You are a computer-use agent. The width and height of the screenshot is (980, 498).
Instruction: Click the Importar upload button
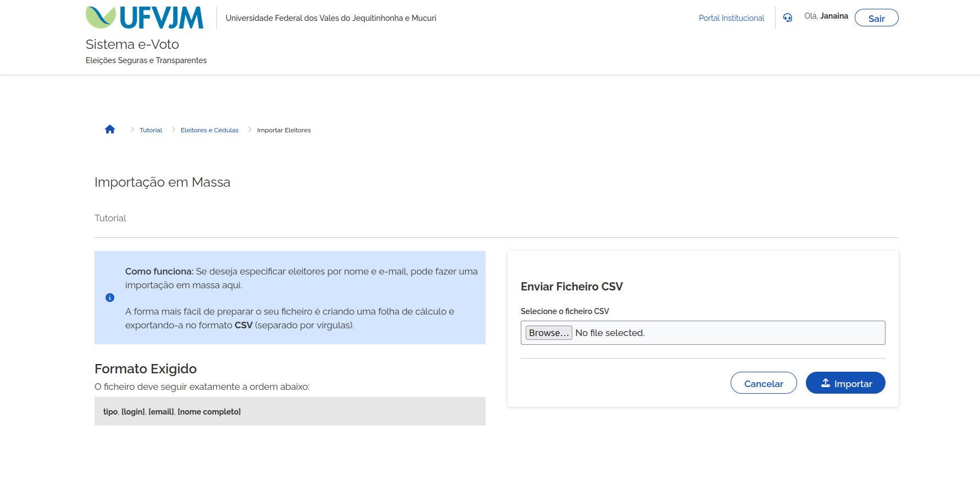coord(845,383)
